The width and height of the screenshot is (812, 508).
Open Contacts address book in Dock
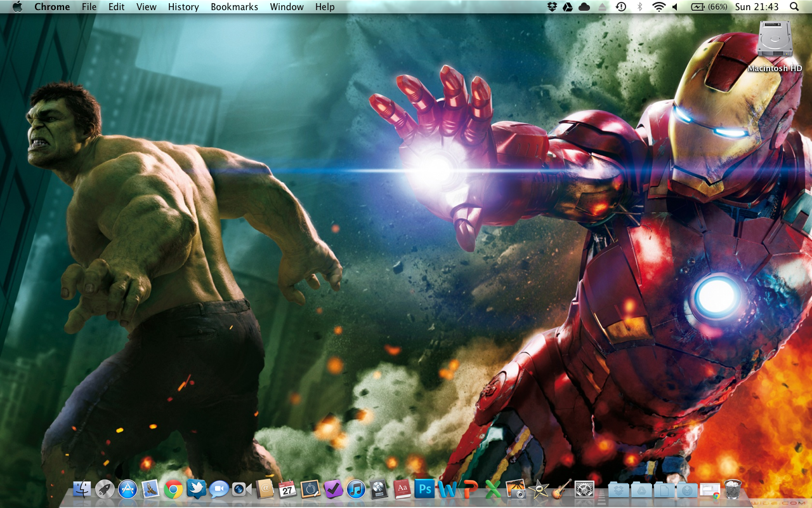[265, 489]
